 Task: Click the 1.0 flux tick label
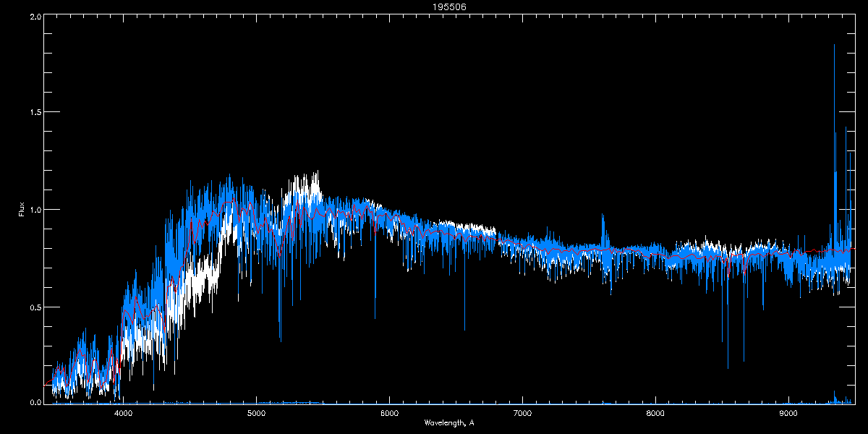(35, 210)
